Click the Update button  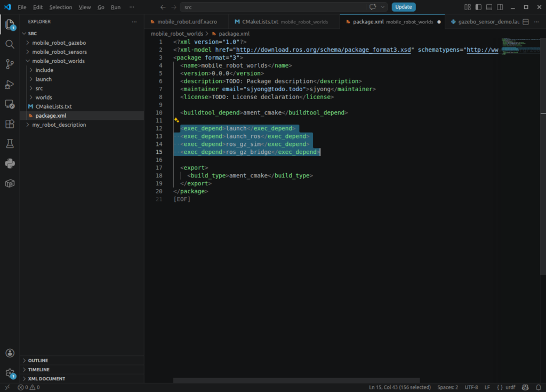(403, 7)
